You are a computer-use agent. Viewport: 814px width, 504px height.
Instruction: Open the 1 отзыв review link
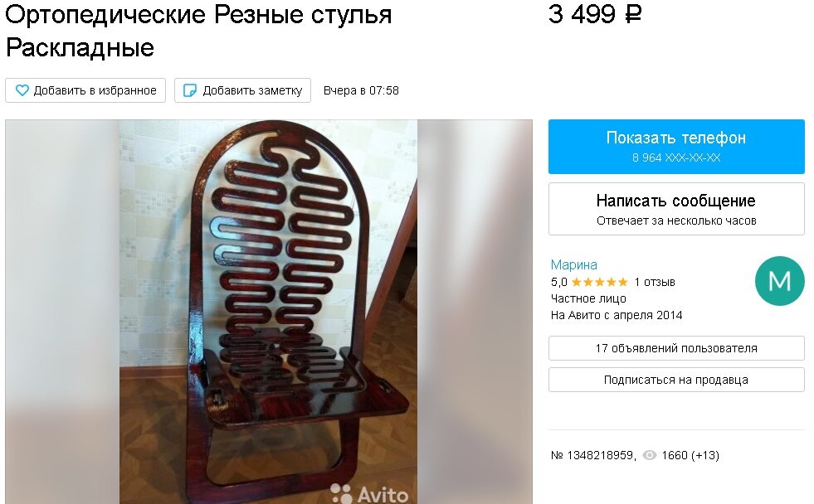(654, 282)
